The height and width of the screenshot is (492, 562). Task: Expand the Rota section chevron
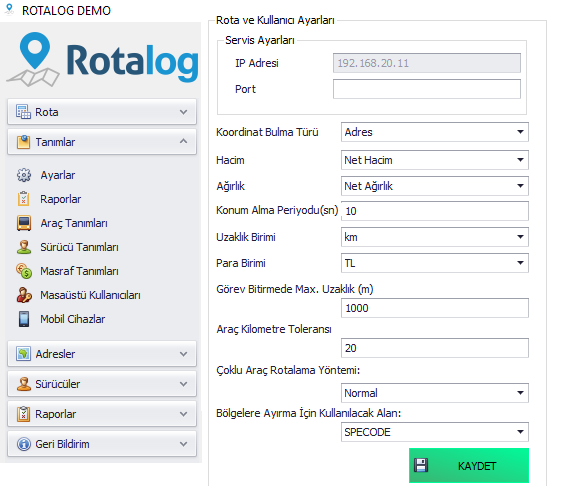pos(183,112)
